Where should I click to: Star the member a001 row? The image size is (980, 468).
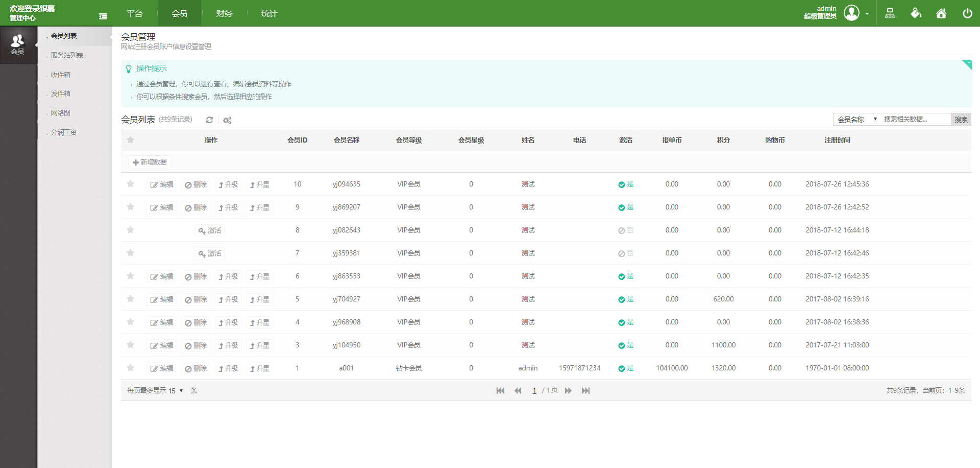tap(130, 368)
